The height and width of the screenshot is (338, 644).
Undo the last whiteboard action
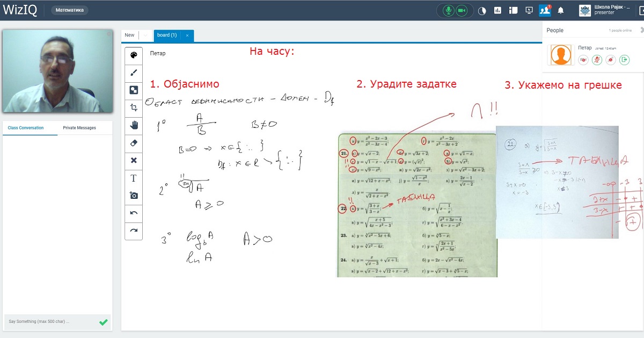tap(134, 213)
